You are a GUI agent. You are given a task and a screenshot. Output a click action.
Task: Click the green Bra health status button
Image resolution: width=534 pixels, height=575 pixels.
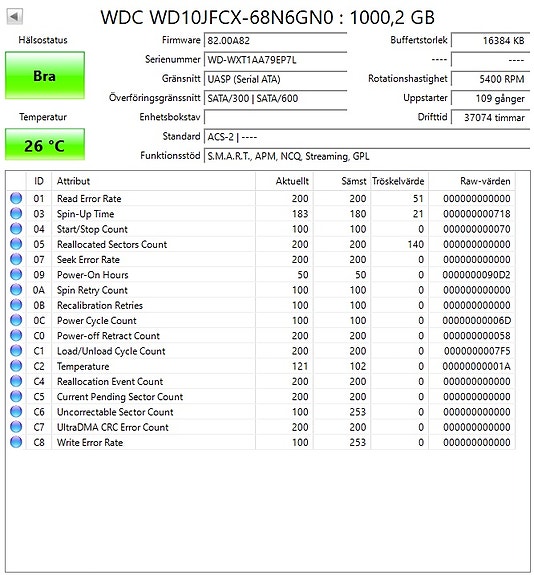(x=45, y=76)
